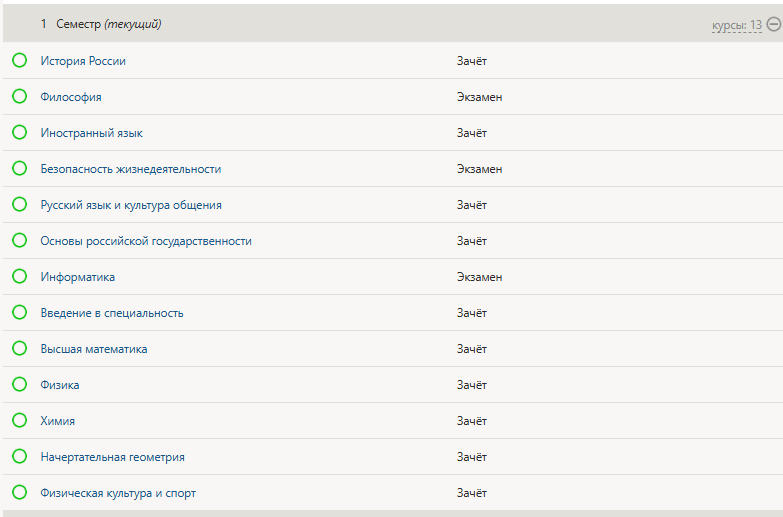Open the История России course
Screen dimensions: 783x517
click(83, 61)
